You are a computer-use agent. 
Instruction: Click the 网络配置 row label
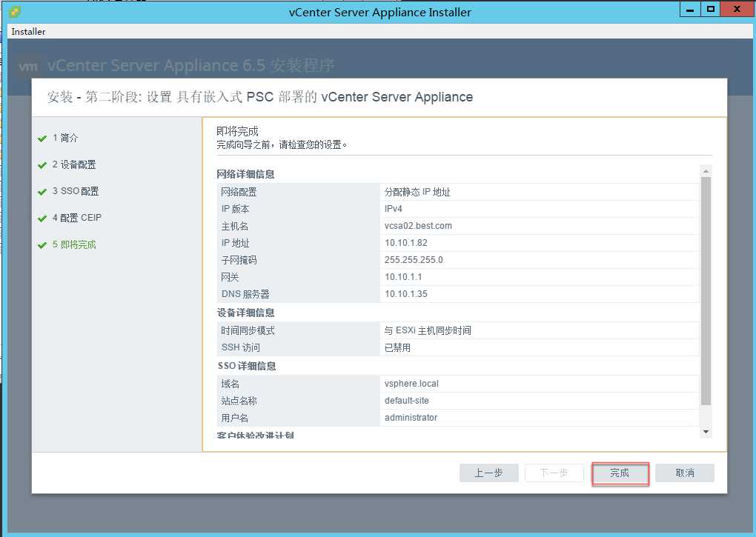pos(239,192)
